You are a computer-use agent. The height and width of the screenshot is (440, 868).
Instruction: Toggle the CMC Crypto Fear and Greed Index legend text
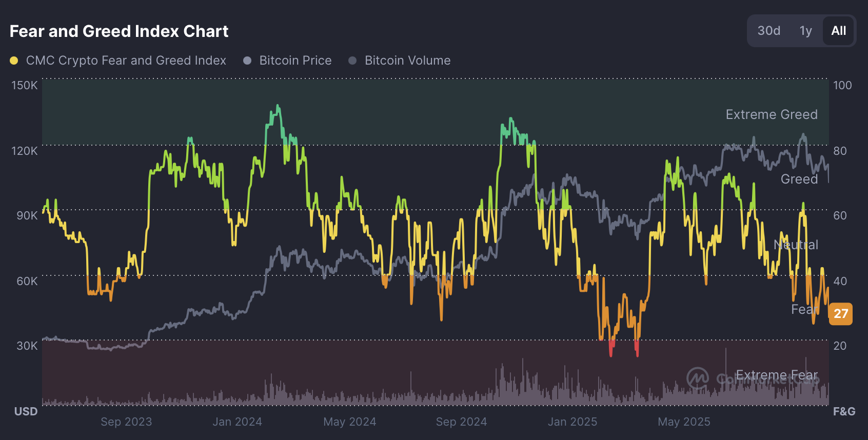click(126, 61)
